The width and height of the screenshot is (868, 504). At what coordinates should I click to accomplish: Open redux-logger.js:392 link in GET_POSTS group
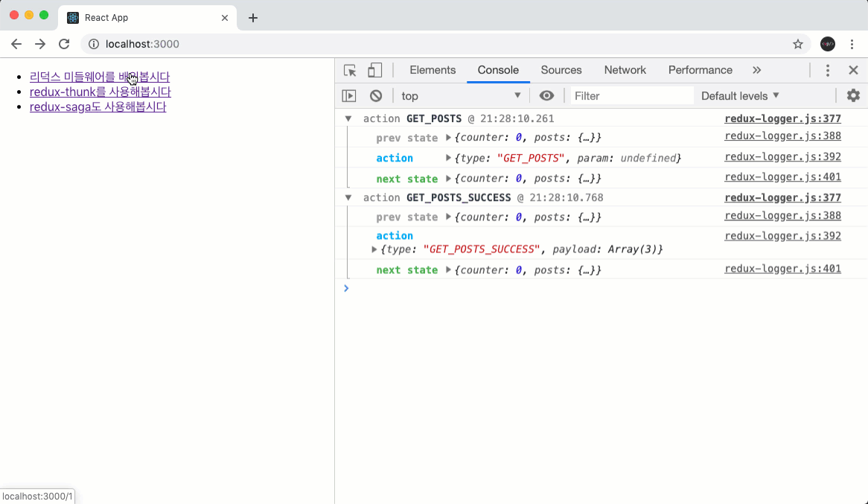pyautogui.click(x=782, y=157)
